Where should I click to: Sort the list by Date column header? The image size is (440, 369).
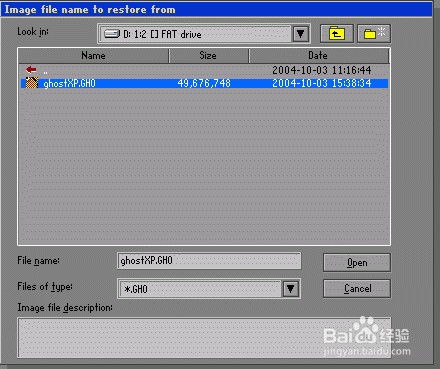point(318,56)
